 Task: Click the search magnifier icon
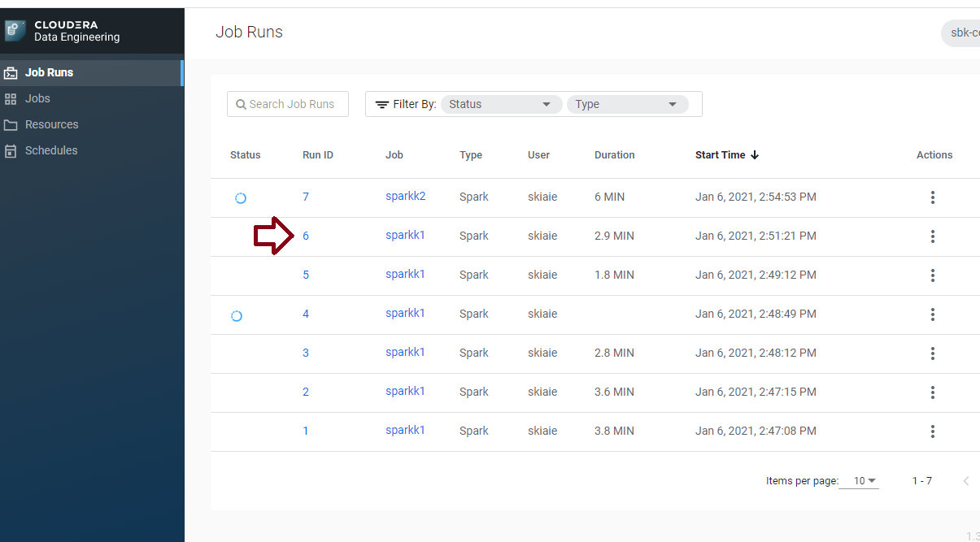240,104
